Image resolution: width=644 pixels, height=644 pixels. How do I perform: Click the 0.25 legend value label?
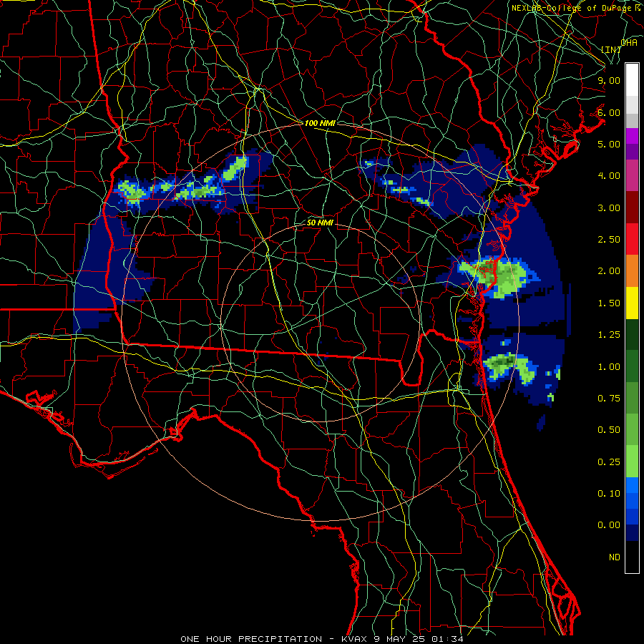tap(609, 462)
